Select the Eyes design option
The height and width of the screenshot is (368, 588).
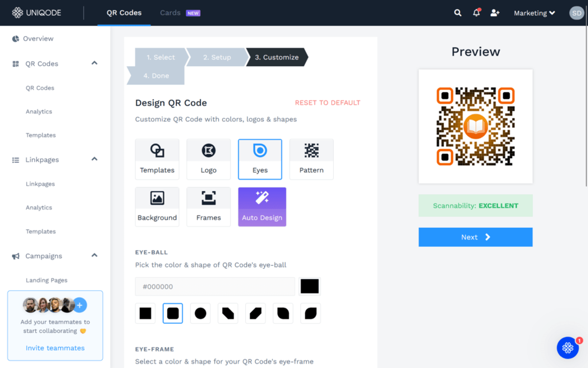coord(260,159)
